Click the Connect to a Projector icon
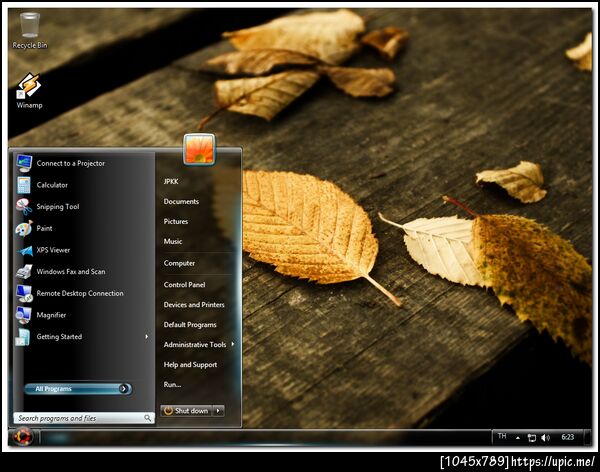 (24, 163)
